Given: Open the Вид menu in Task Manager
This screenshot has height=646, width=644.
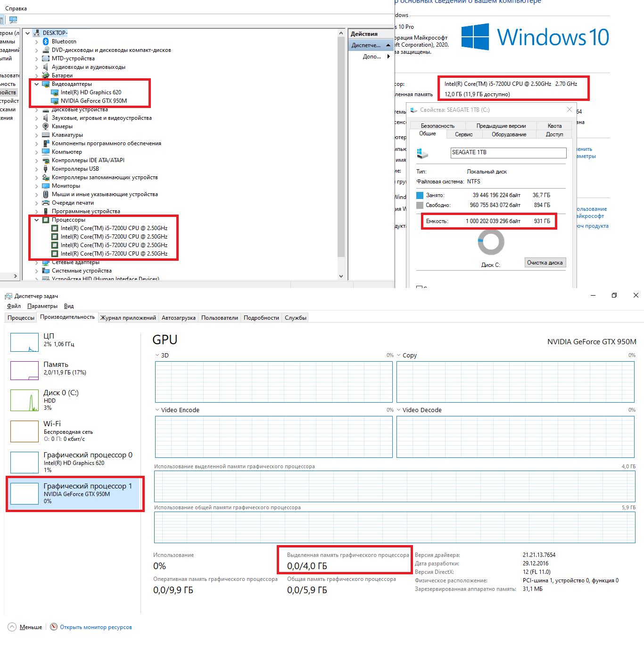Looking at the screenshot, I should click(x=69, y=306).
